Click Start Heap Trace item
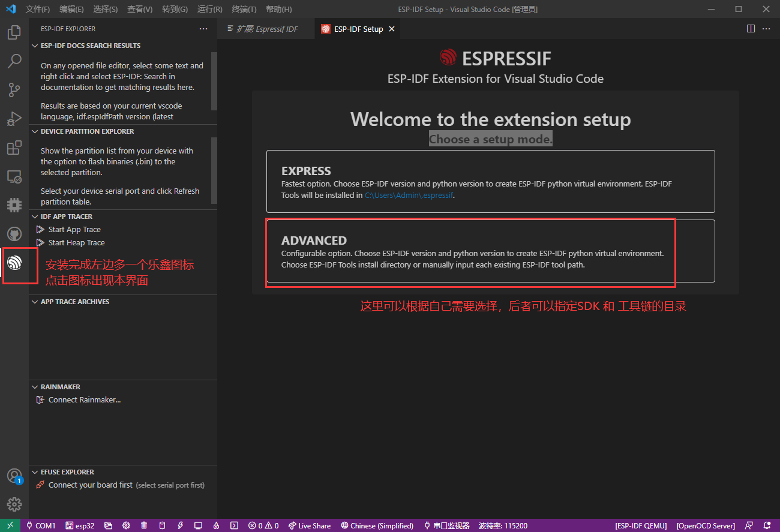This screenshot has width=780, height=532. point(123,243)
